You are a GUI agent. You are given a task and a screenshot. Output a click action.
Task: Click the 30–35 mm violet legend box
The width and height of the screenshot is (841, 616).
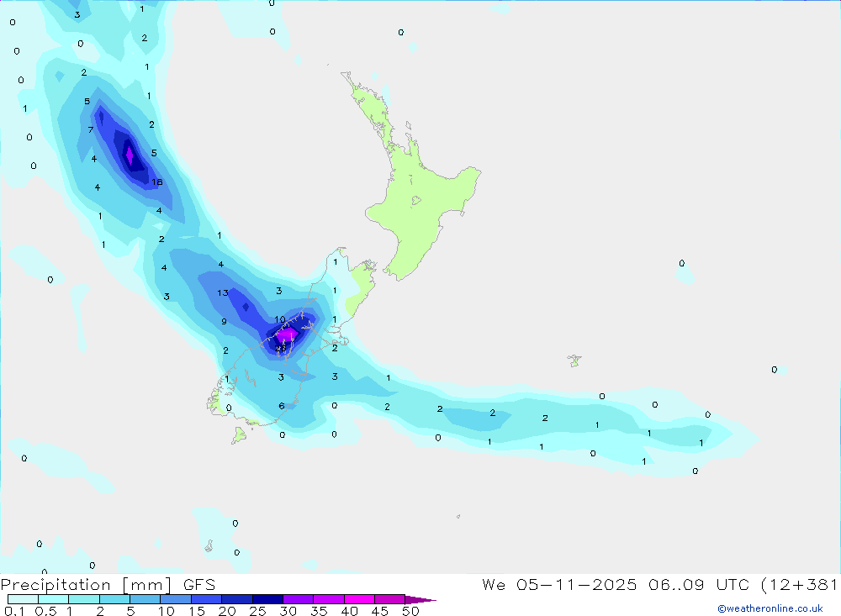point(298,599)
